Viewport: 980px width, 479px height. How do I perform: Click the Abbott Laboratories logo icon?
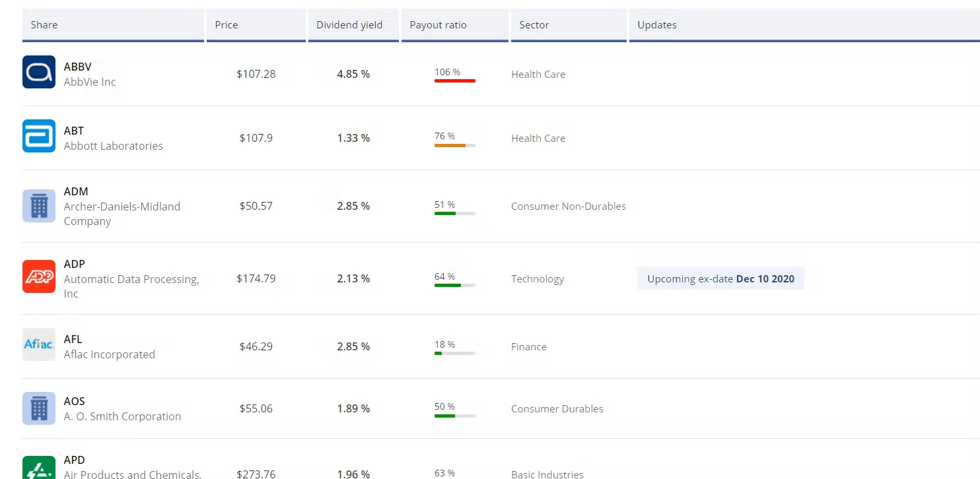click(39, 136)
